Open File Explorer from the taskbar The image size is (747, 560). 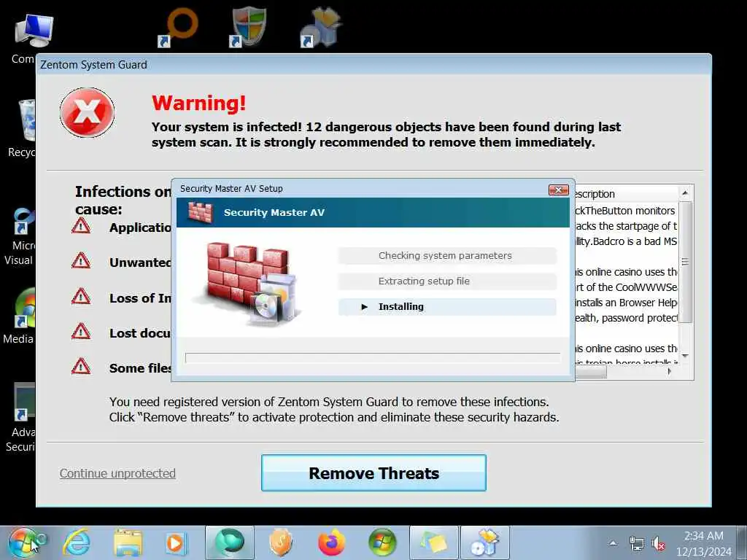(x=128, y=542)
